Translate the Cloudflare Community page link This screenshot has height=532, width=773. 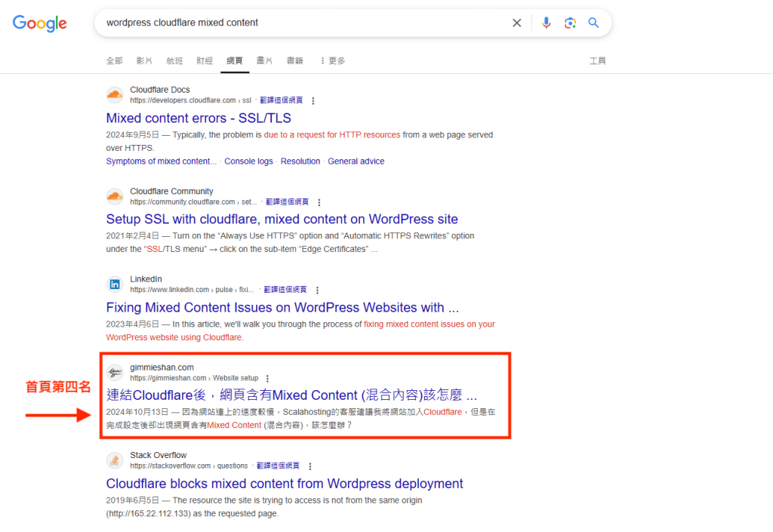click(287, 201)
